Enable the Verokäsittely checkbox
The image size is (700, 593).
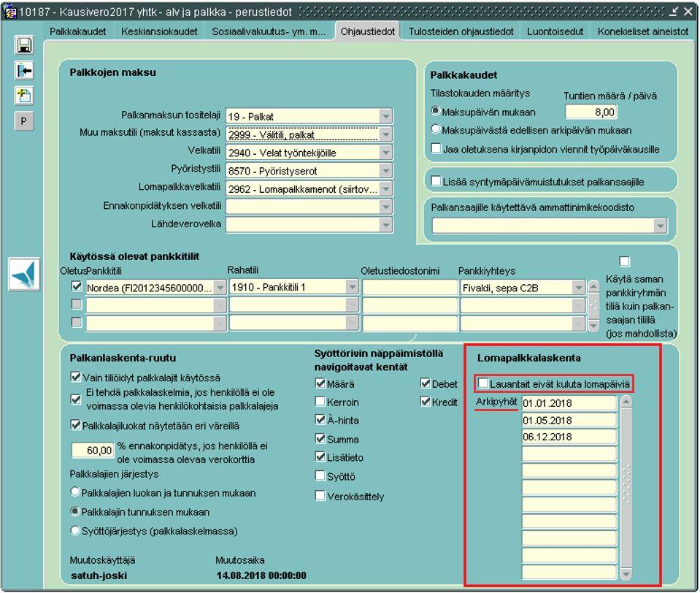tap(320, 495)
